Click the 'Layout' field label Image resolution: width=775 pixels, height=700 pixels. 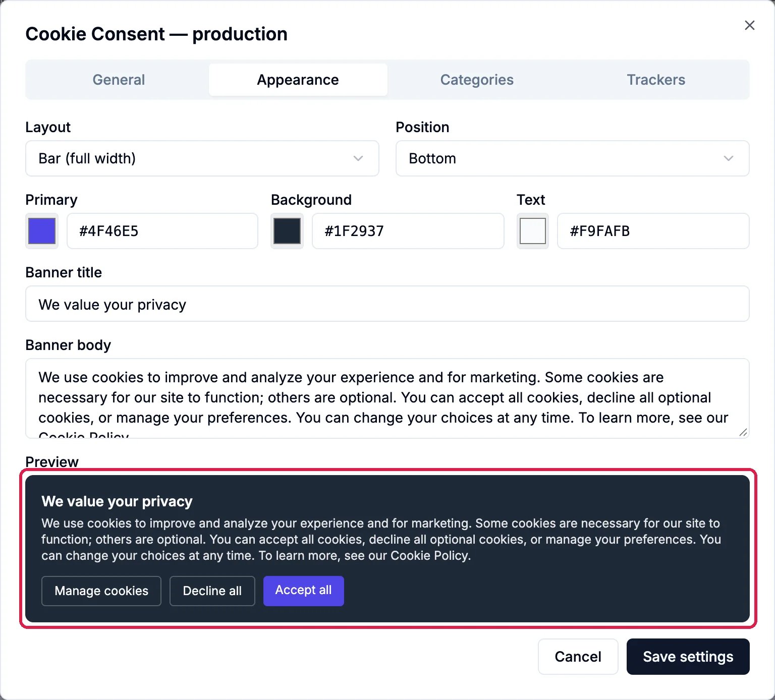[48, 127]
